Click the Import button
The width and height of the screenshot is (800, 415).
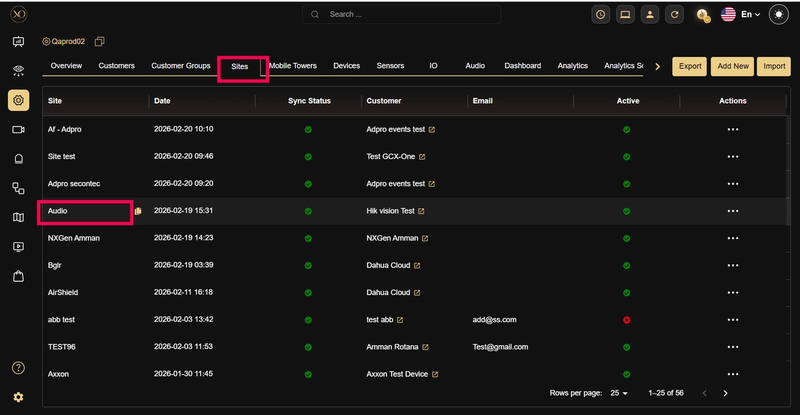[774, 66]
